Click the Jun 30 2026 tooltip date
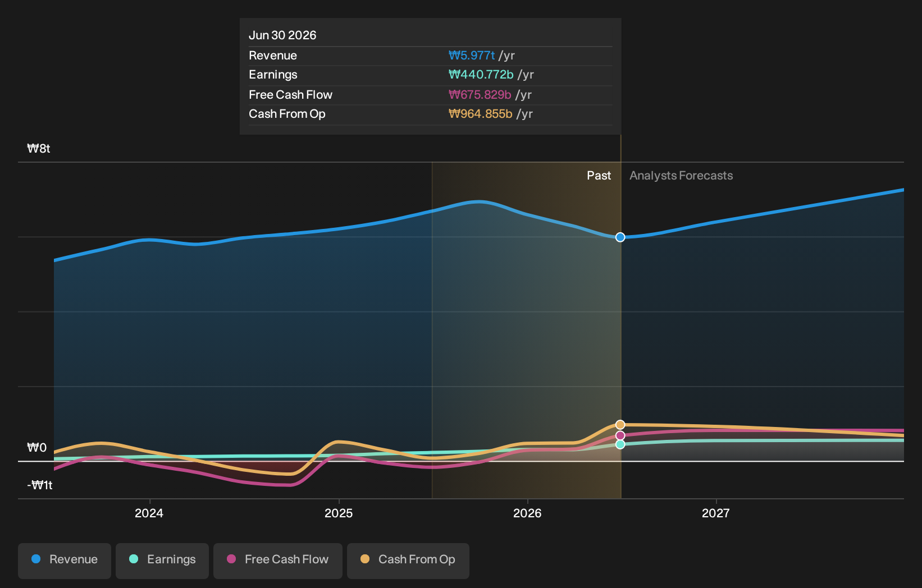Screen dimensions: 922x588 (x=282, y=35)
